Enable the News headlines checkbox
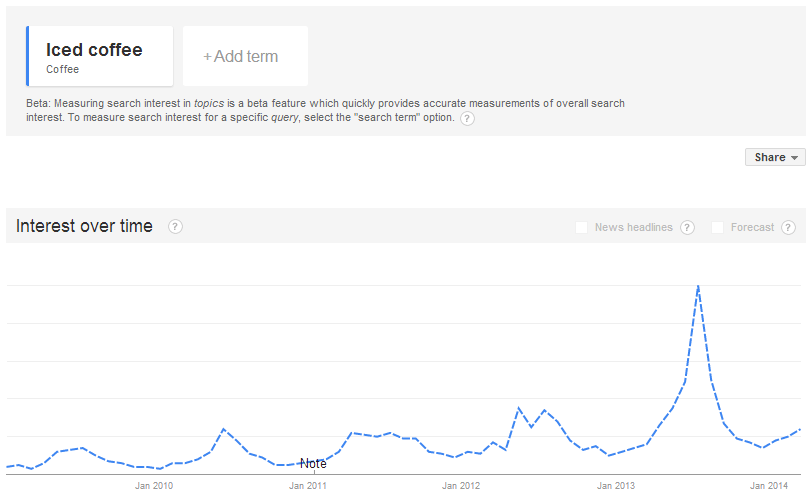Viewport: 808px width, 501px height. (x=581, y=227)
